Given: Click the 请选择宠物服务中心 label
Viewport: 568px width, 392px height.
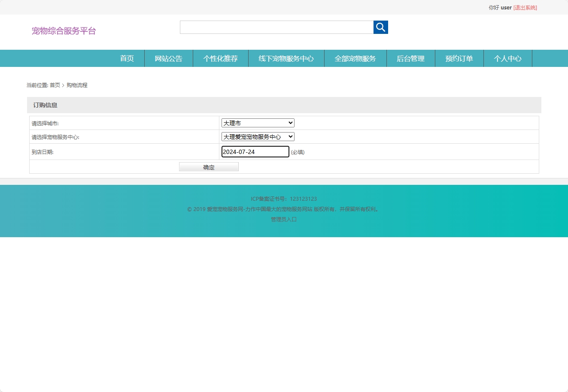Looking at the screenshot, I should 55,137.
